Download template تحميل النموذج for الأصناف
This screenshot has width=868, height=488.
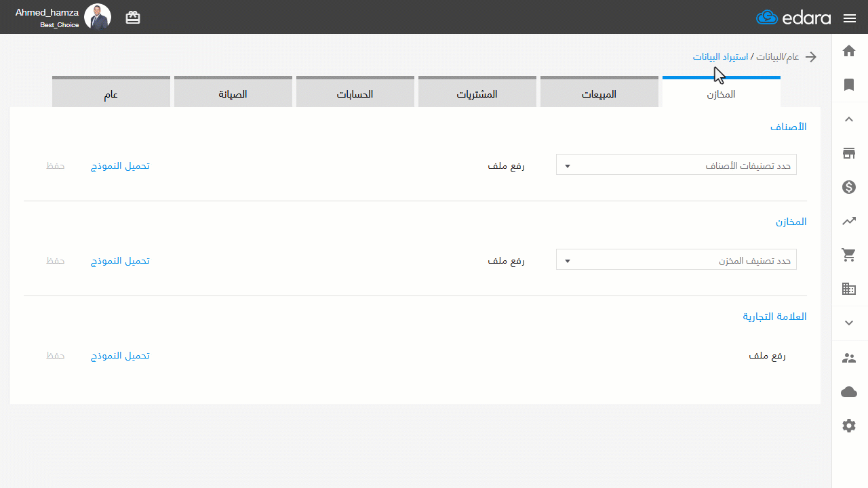pos(120,165)
